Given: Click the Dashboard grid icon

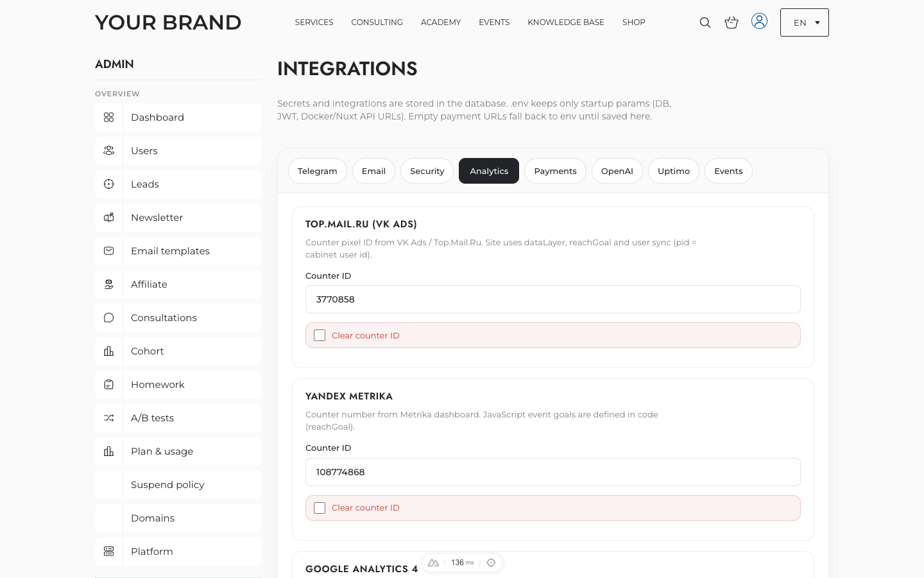Looking at the screenshot, I should click(109, 118).
